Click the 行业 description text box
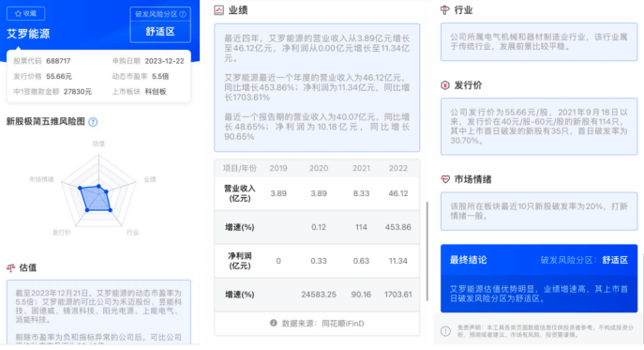 click(539, 42)
